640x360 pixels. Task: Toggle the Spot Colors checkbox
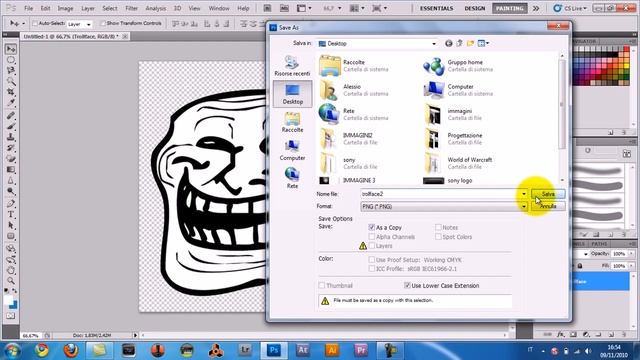[438, 237]
